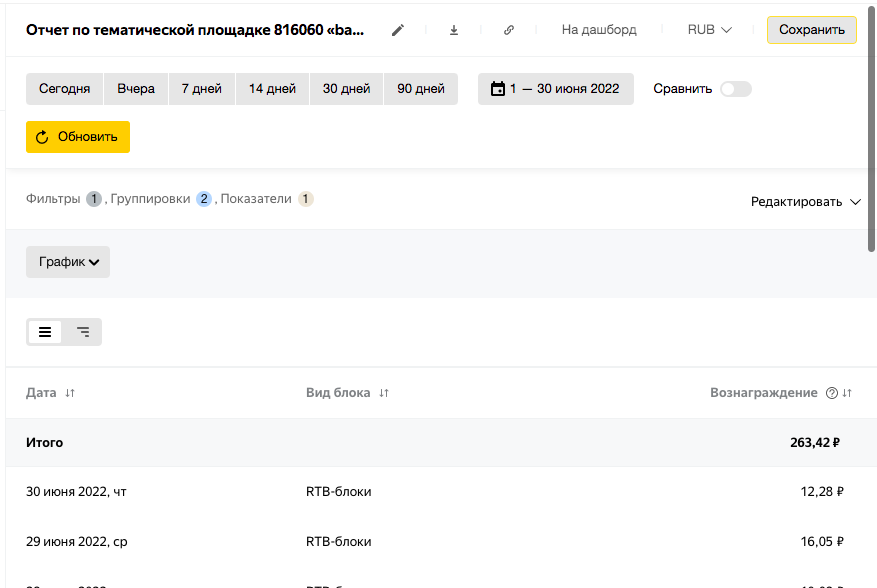Add report via На дашборд
Viewport: 877px width, 588px height.
click(x=599, y=30)
